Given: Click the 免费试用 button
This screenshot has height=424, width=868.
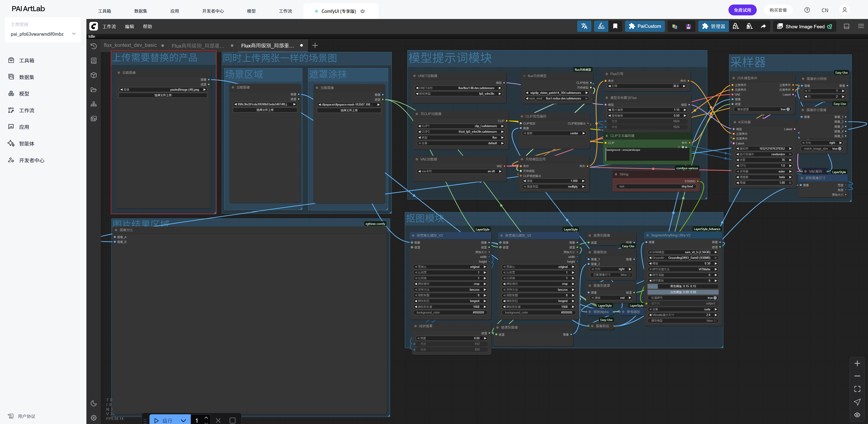Looking at the screenshot, I should 742,10.
